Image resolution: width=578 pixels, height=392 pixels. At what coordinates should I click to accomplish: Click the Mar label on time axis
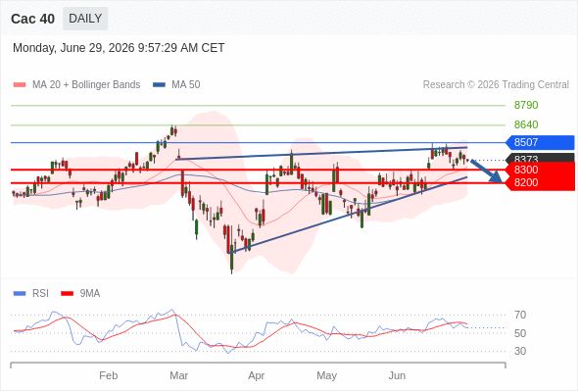(178, 375)
